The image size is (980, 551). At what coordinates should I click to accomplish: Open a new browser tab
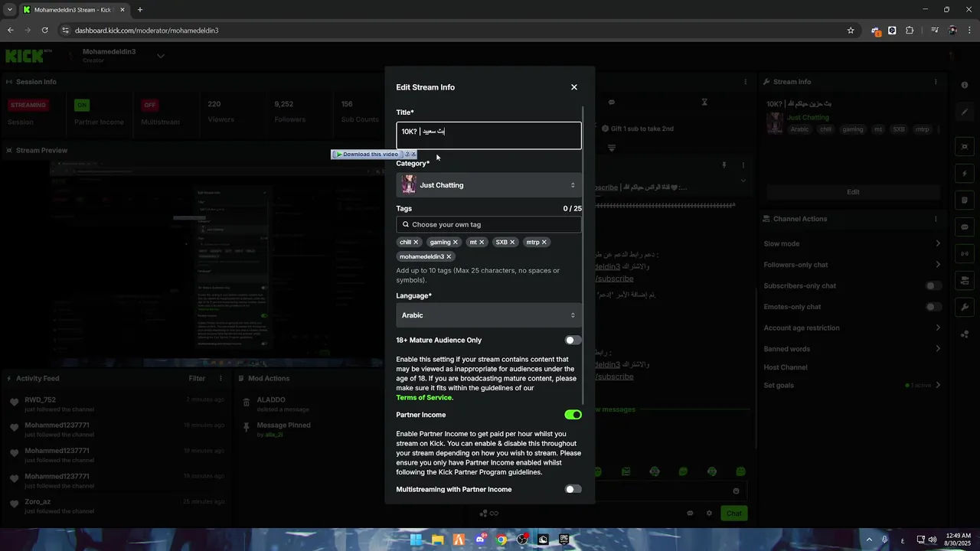tap(140, 10)
